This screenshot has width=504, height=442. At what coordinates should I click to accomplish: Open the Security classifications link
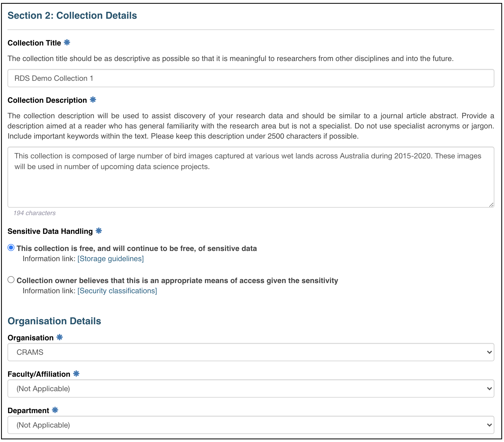117,291
